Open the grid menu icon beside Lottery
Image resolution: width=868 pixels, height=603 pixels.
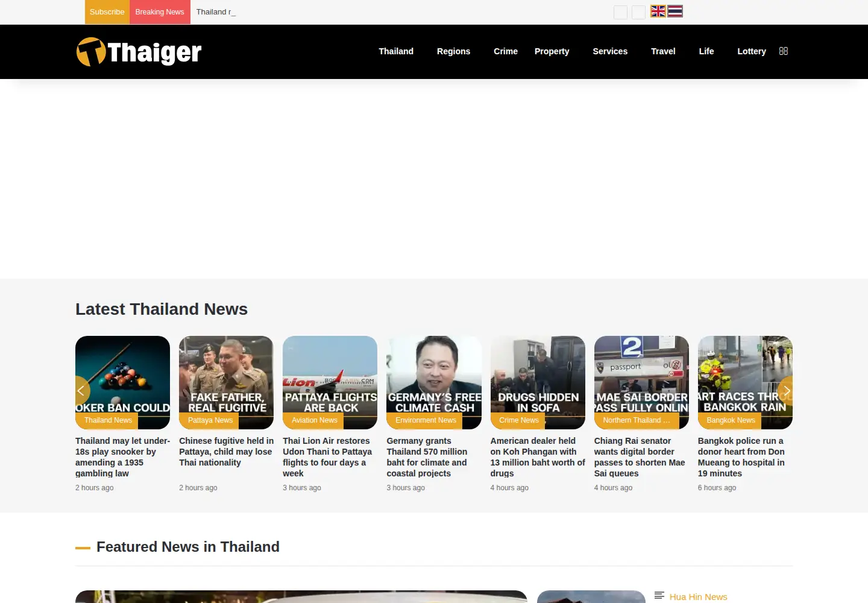(x=784, y=51)
